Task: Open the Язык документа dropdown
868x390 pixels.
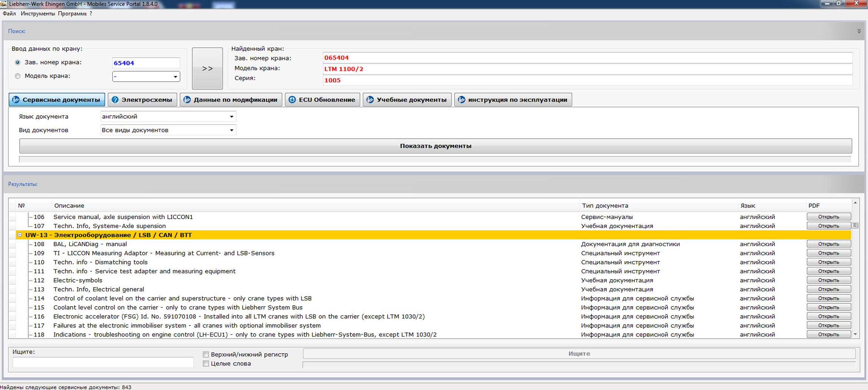Action: pos(231,117)
